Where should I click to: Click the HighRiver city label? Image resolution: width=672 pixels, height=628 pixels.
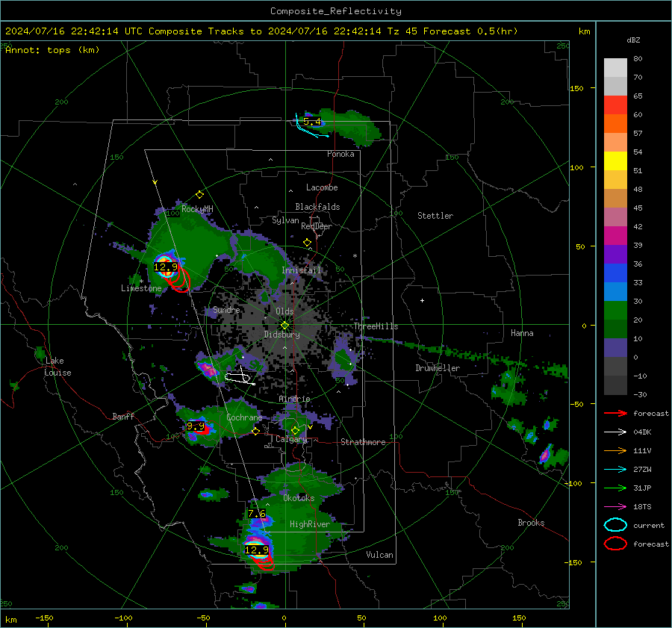click(310, 524)
